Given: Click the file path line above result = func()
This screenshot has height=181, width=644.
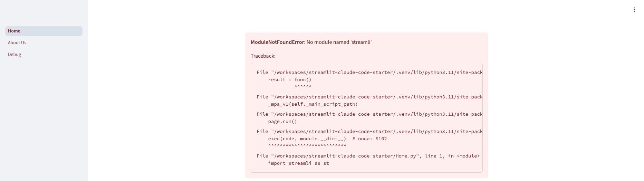Looking at the screenshot, I should pyautogui.click(x=369, y=73).
